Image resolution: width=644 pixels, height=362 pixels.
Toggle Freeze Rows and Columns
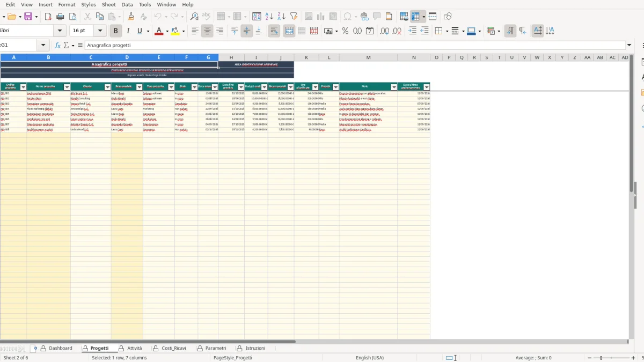pyautogui.click(x=415, y=17)
